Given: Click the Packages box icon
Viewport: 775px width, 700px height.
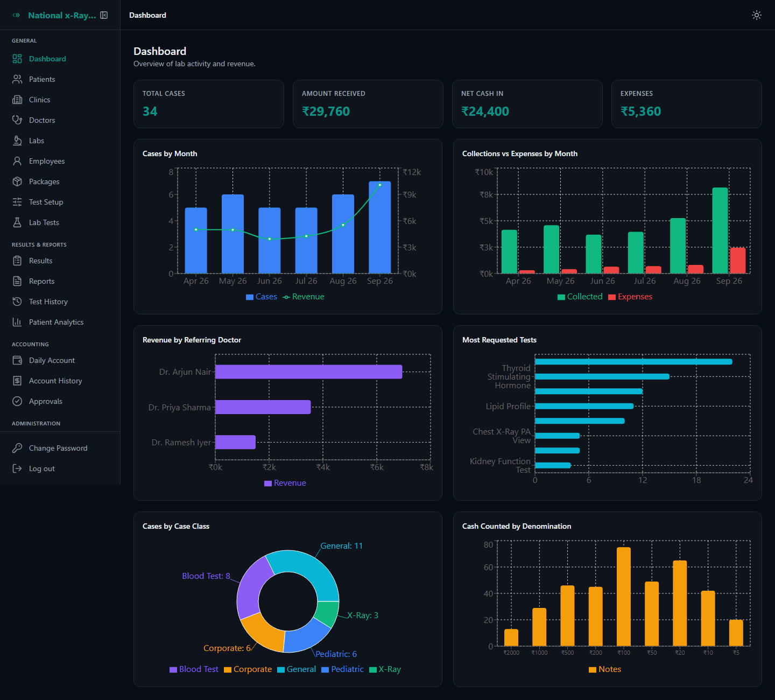Looking at the screenshot, I should pos(17,181).
